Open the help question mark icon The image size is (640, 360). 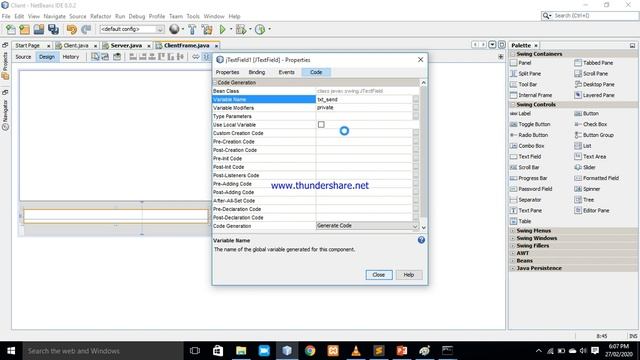[x=421, y=240]
